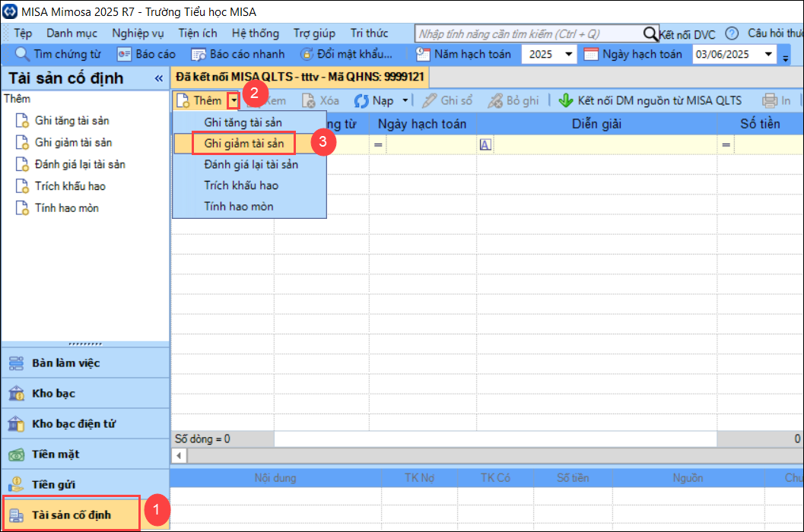The image size is (804, 532).
Task: Choose Ghi tăng tài sản from dropdown menu
Action: pos(249,122)
